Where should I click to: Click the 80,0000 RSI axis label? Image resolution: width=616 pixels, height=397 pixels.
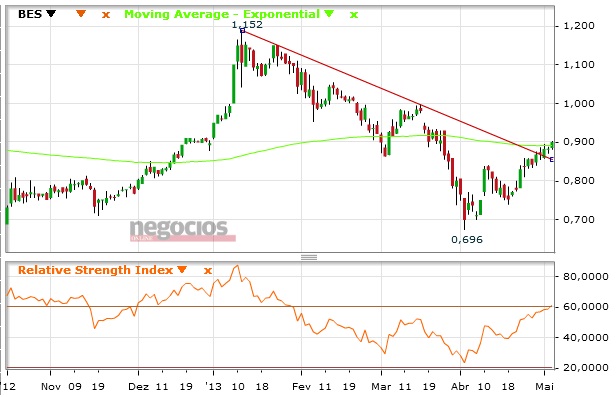[585, 276]
